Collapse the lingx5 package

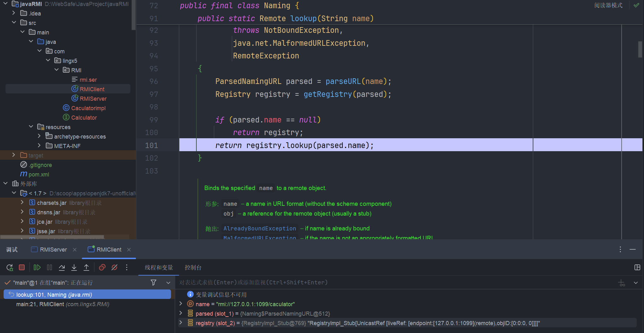pos(48,60)
